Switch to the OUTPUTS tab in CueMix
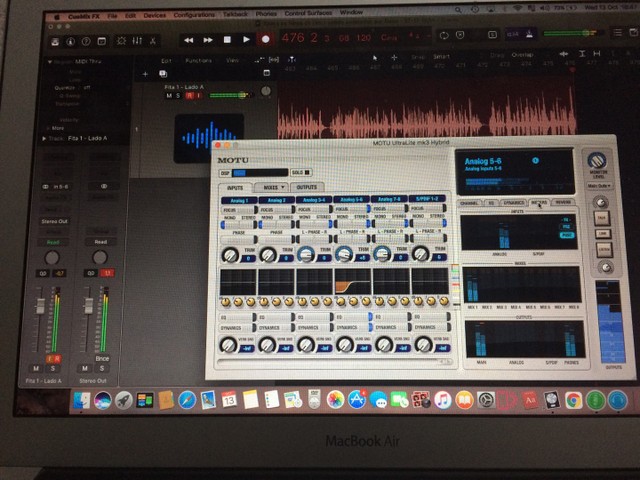Screen dimensions: 640x480 coord(307,187)
